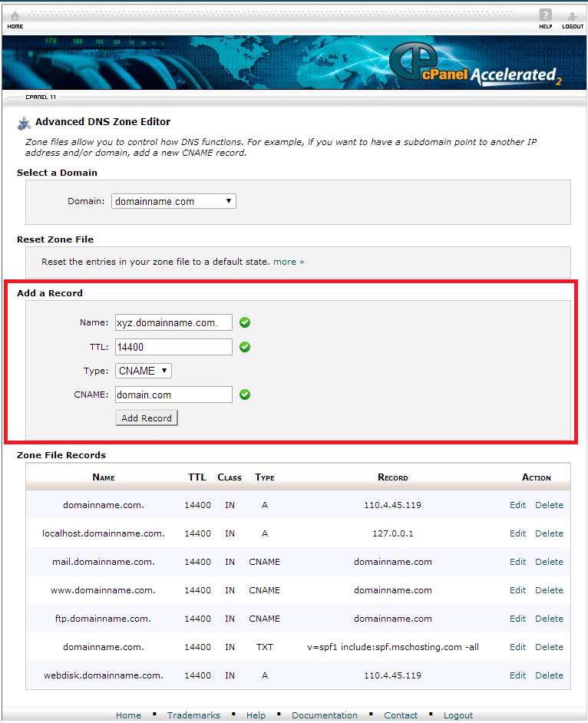Click the ftp.domainname.com. name cell

point(104,619)
